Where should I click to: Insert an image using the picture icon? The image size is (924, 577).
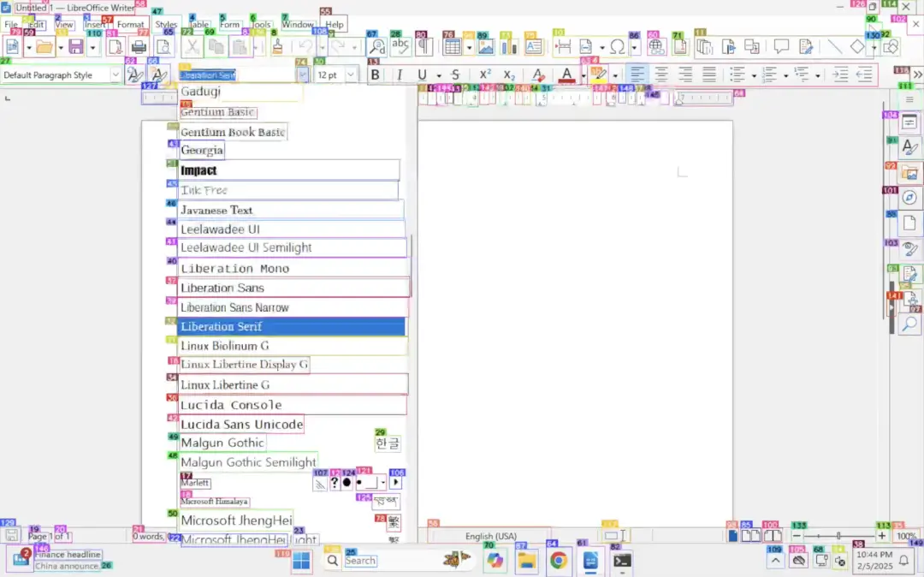486,46
